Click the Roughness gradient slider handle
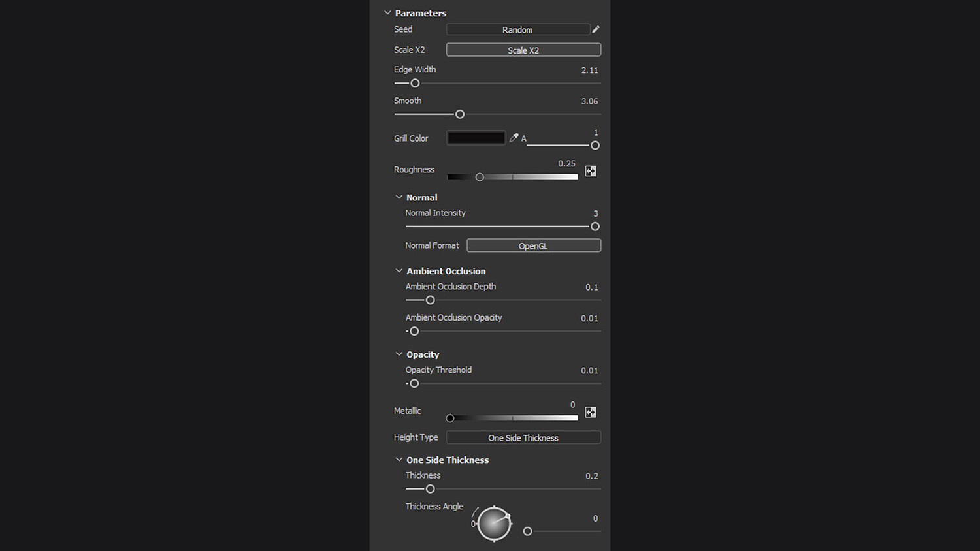Screen dimensions: 980x551 [480, 177]
